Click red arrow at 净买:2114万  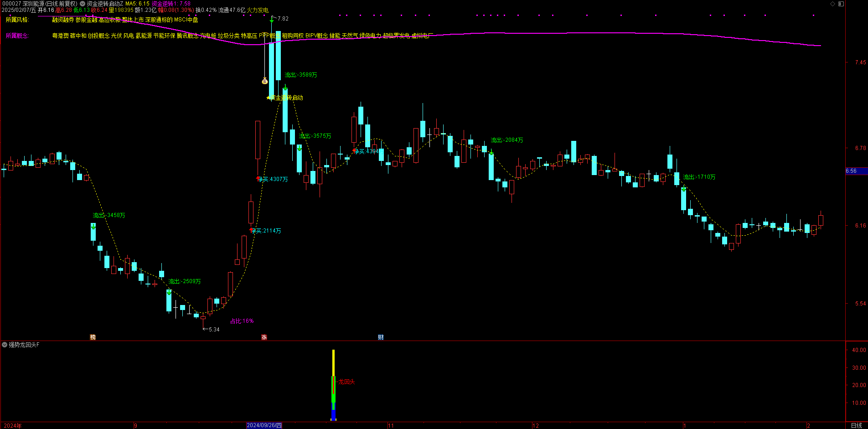tap(251, 229)
